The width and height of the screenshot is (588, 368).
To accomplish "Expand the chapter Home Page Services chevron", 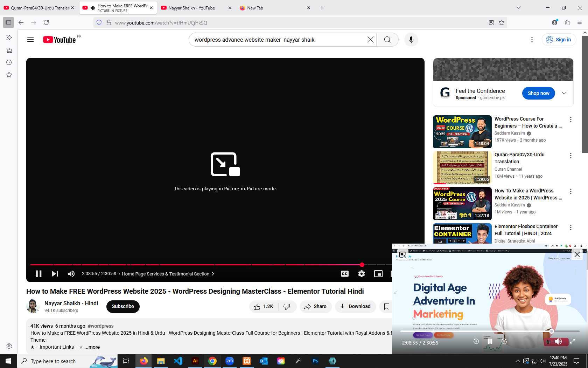I will click(213, 274).
